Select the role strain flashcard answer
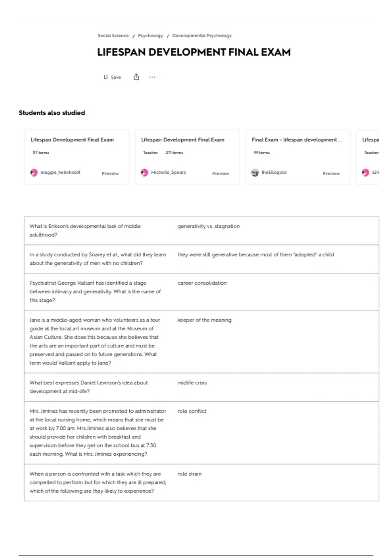 [x=189, y=474]
